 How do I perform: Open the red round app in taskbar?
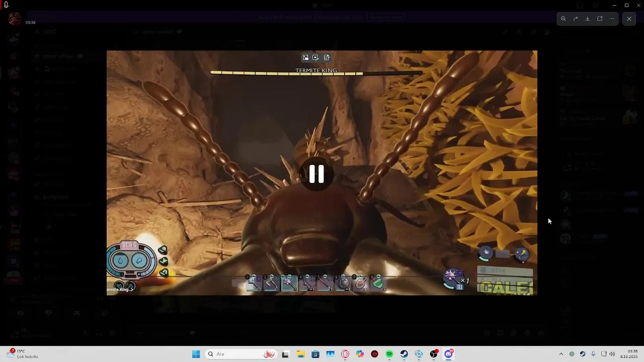[375, 354]
